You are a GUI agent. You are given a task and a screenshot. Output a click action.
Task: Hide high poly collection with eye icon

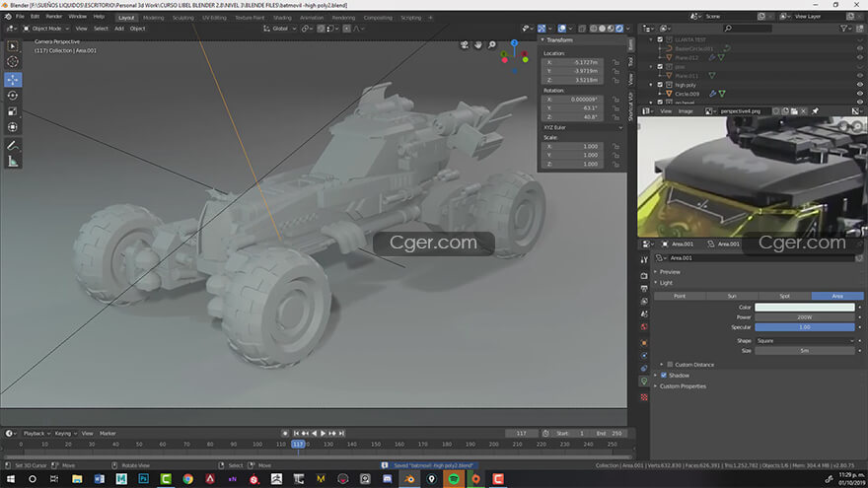pos(860,85)
